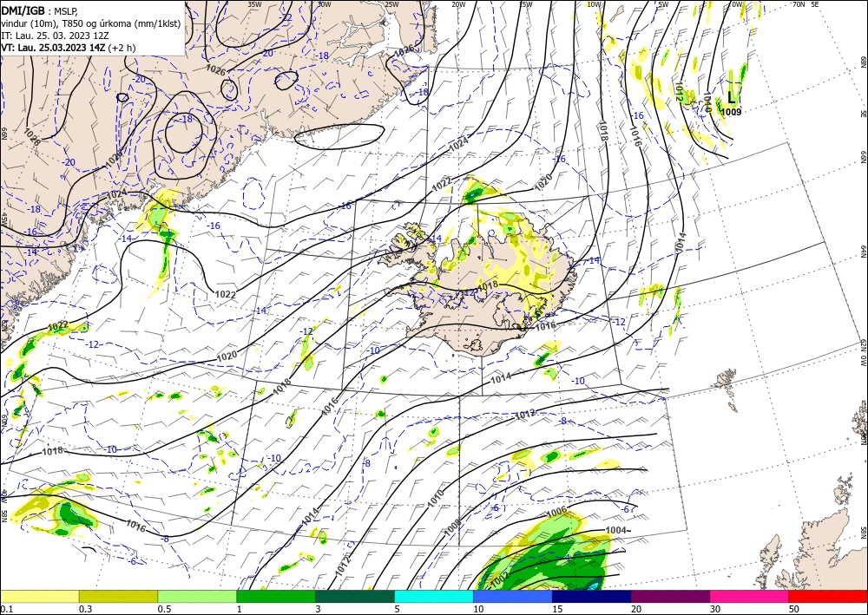
Task: Click the 'DMI/IGB : MSLP,' title text
Action: click(40, 10)
